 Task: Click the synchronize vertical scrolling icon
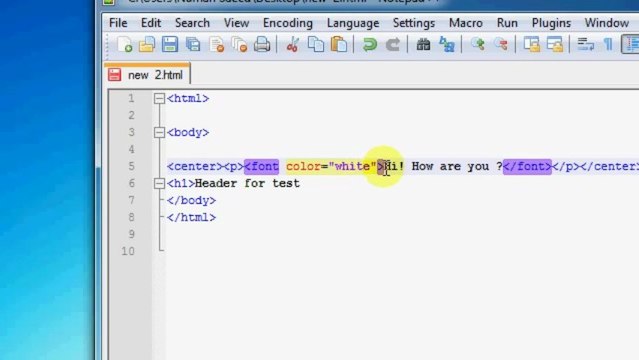[x=532, y=44]
